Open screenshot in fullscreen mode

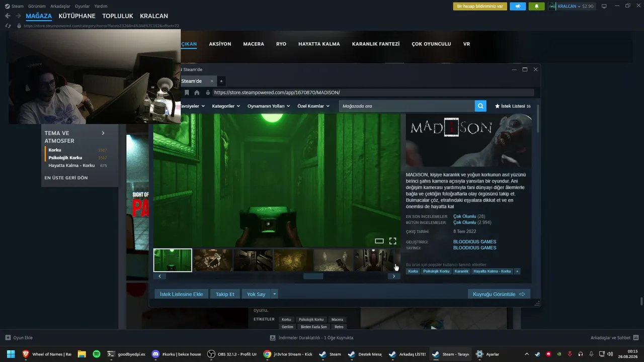coord(393,241)
